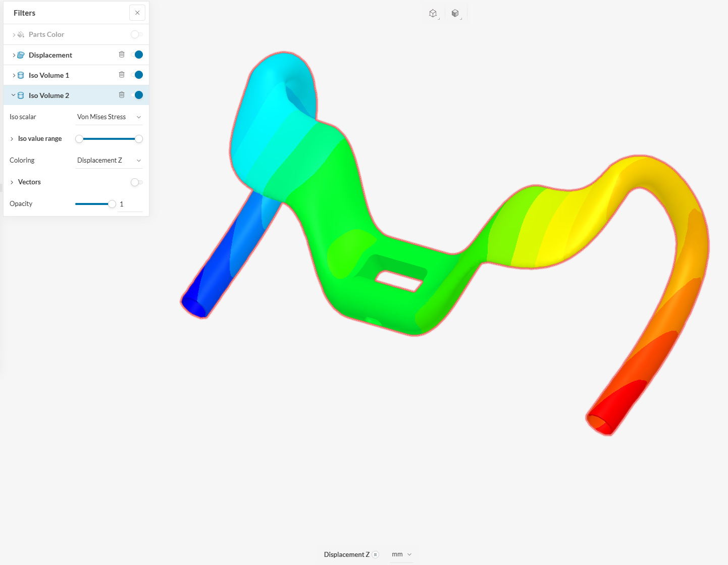
Task: Delete the Displacement filter via trash icon
Action: coord(122,55)
